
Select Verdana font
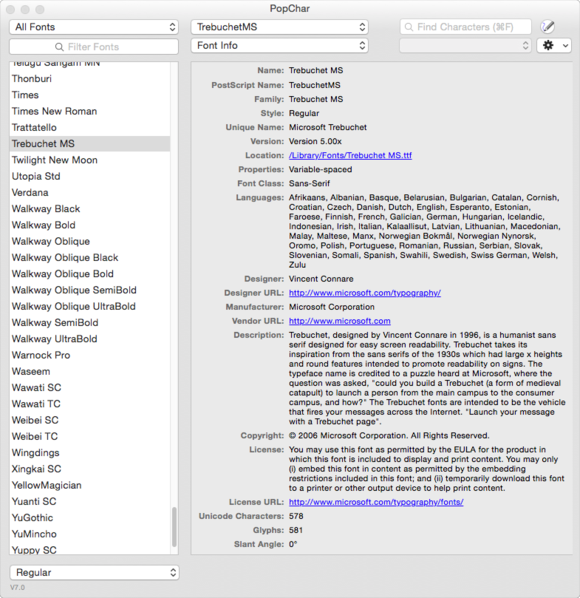[90, 193]
